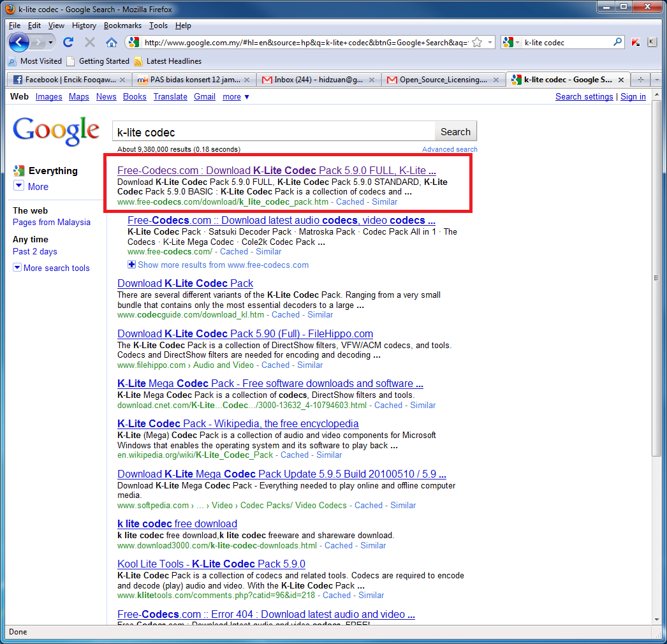The height and width of the screenshot is (644, 667).
Task: Close the Facebook tab
Action: click(x=122, y=80)
